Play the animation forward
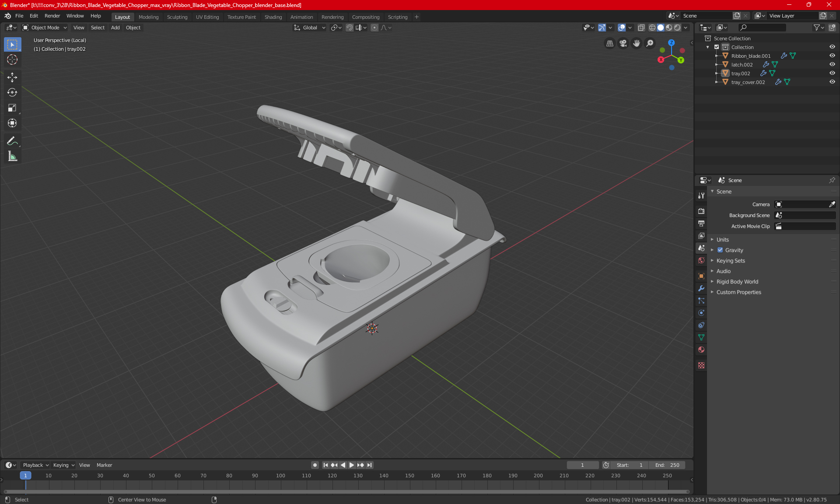The height and width of the screenshot is (504, 840). pyautogui.click(x=351, y=465)
